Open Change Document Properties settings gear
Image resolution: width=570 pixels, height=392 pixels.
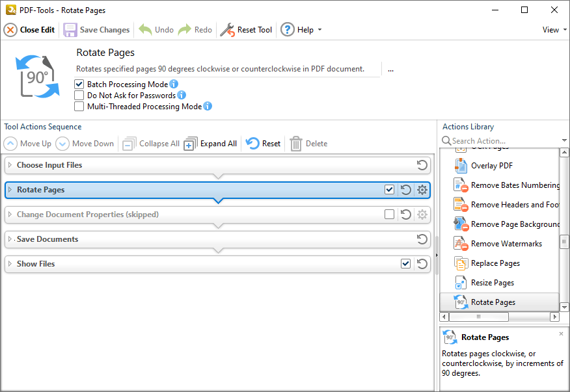(422, 215)
